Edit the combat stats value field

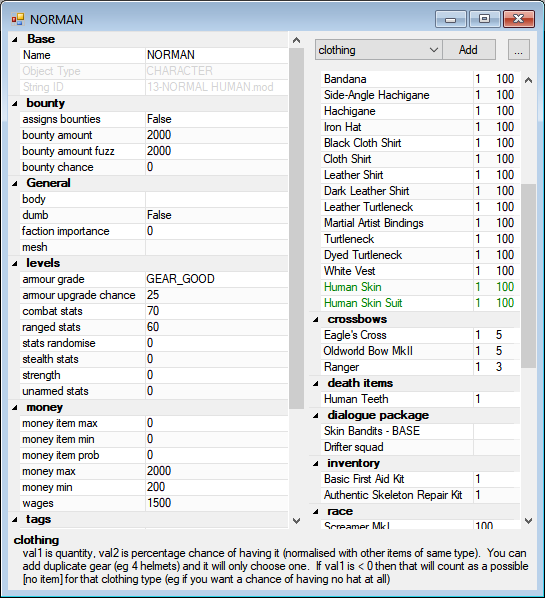tap(217, 311)
